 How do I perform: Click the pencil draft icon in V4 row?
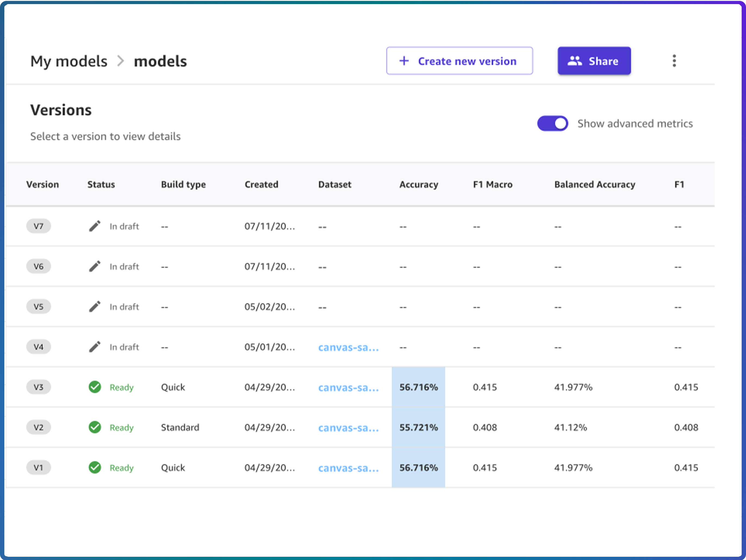pos(95,347)
